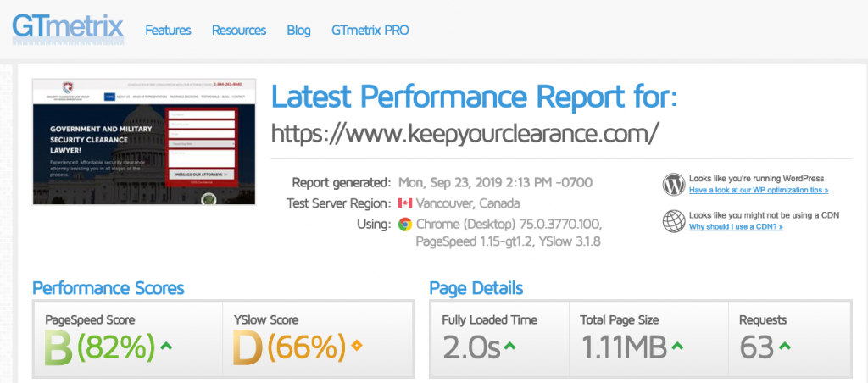This screenshot has height=383, width=868.
Task: Click the CDN globe icon
Action: tap(674, 221)
